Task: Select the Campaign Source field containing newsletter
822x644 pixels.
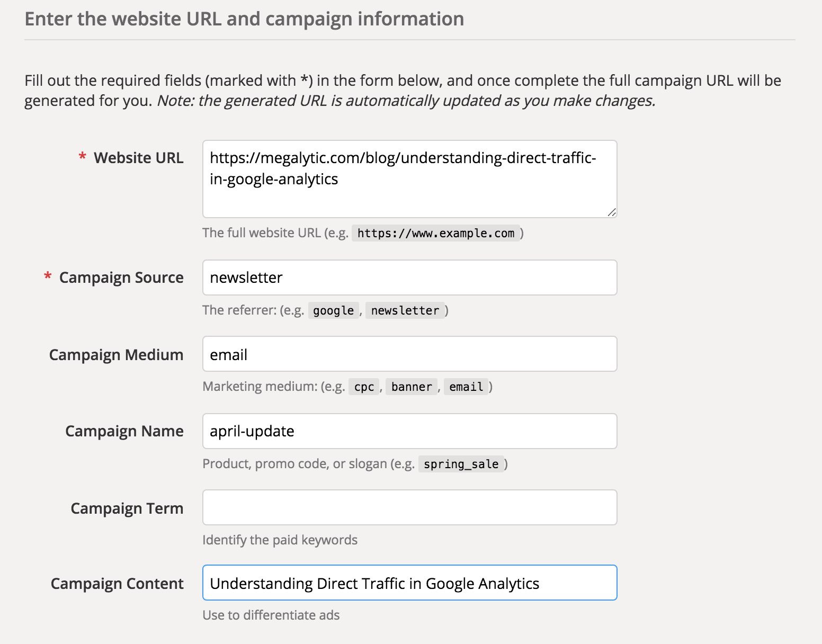Action: (x=409, y=278)
